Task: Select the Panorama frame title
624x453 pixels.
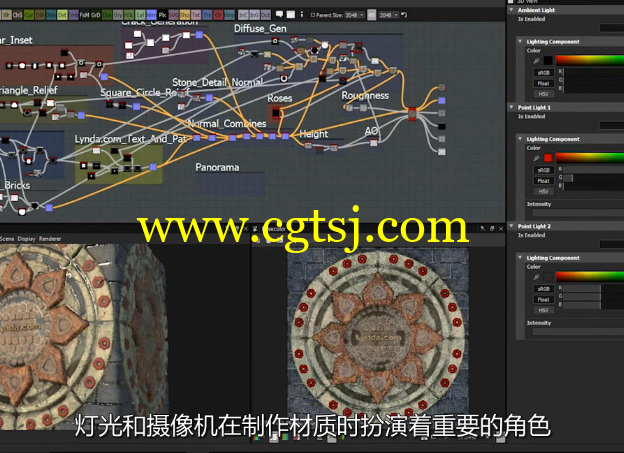Action: click(217, 168)
